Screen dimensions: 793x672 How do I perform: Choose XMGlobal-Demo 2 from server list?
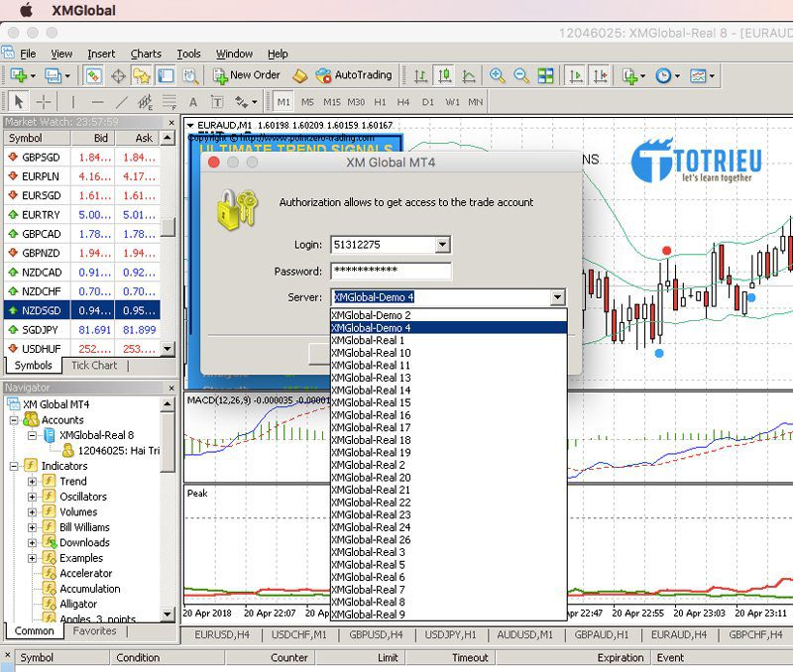click(x=449, y=315)
